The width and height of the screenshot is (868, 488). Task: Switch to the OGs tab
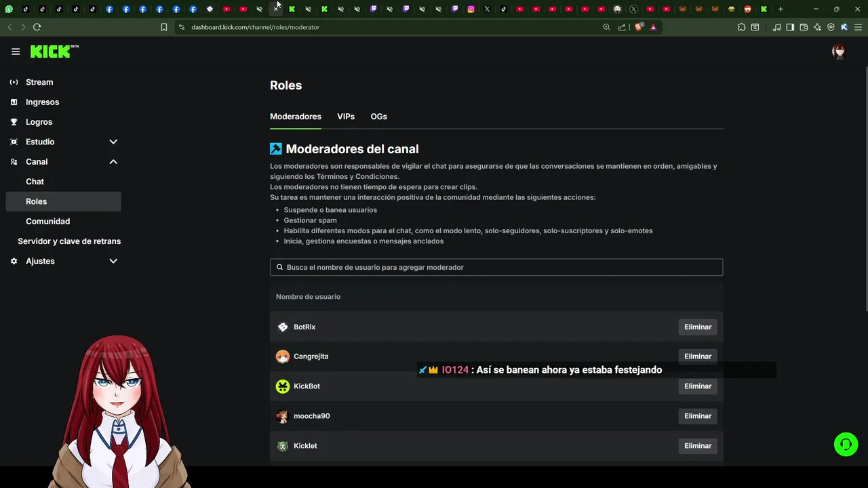click(x=378, y=117)
